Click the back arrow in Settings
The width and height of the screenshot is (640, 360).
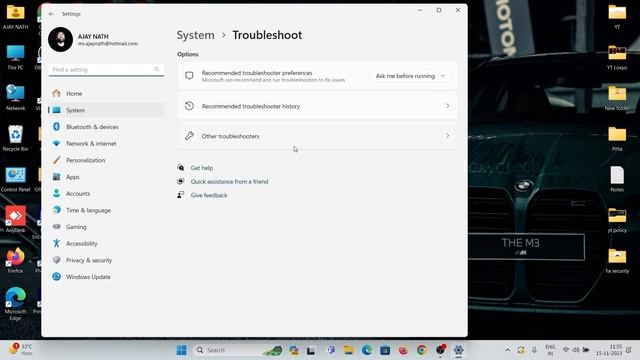[51, 14]
